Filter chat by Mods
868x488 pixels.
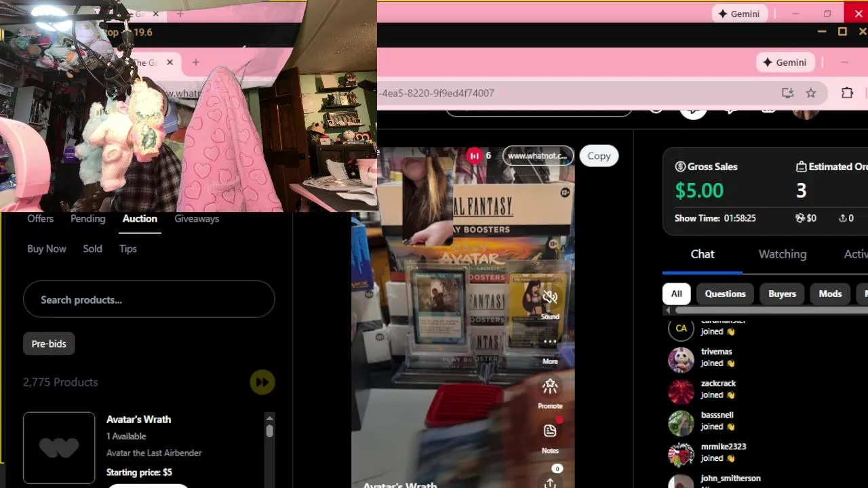click(830, 293)
